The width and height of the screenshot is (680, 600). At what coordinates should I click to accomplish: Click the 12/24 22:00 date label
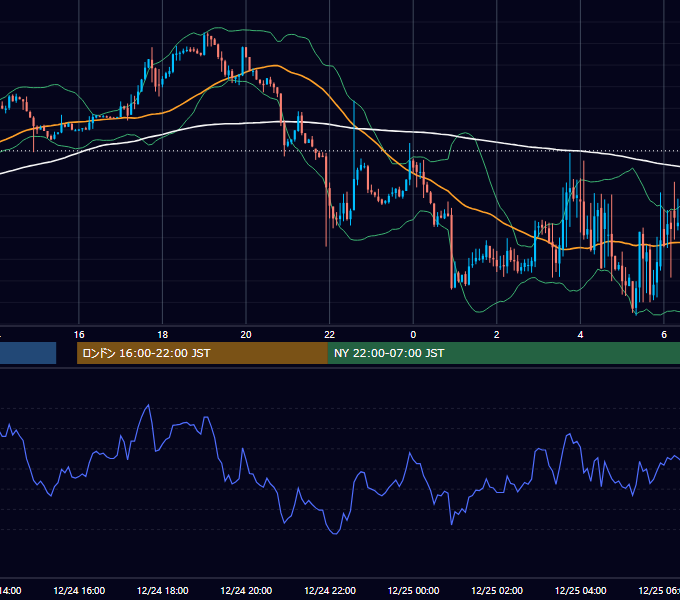[x=330, y=590]
